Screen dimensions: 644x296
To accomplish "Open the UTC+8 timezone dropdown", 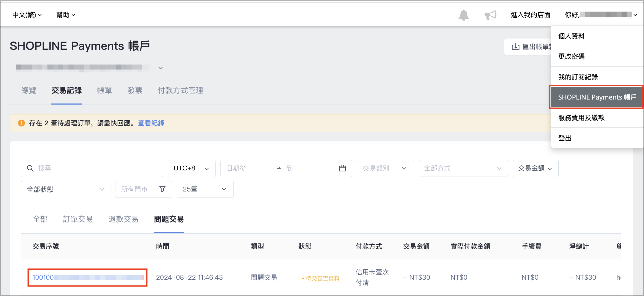I will (x=192, y=168).
